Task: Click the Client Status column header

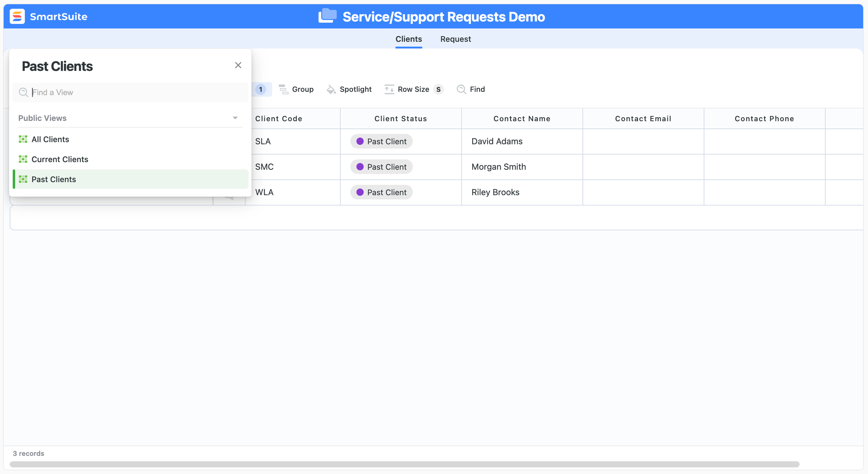Action: [401, 119]
